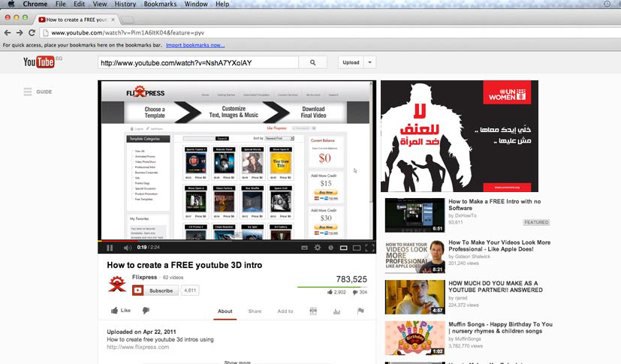Click the YouTube logo

[x=39, y=62]
